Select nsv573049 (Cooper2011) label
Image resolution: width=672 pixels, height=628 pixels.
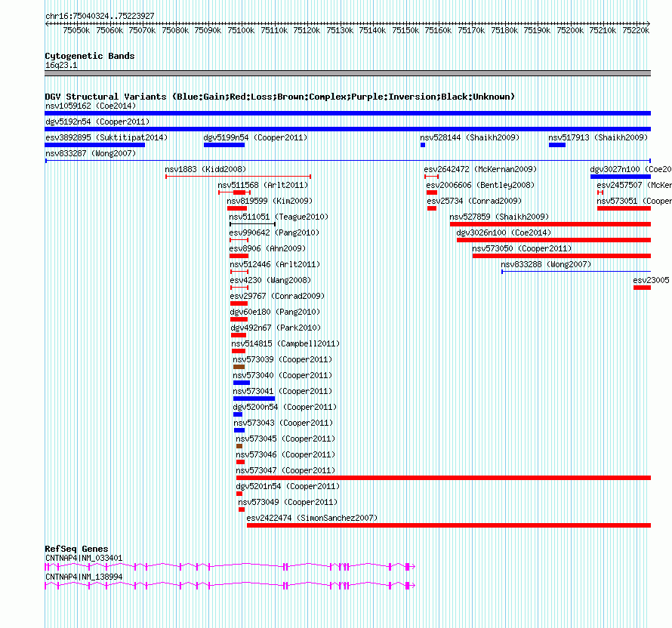[x=288, y=502]
